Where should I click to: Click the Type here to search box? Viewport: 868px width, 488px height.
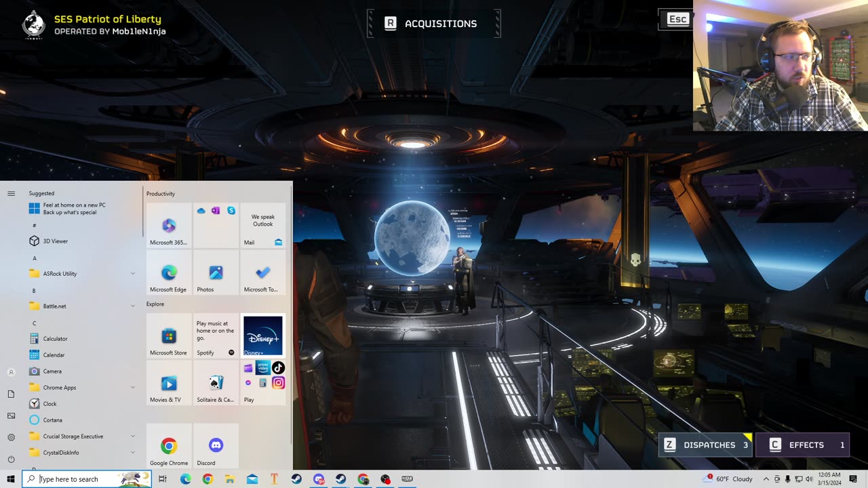point(87,479)
